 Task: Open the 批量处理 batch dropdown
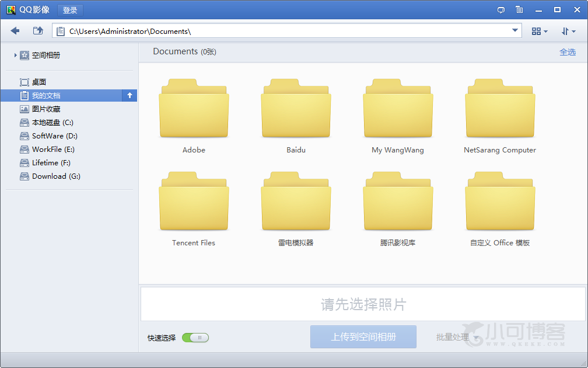coord(457,337)
